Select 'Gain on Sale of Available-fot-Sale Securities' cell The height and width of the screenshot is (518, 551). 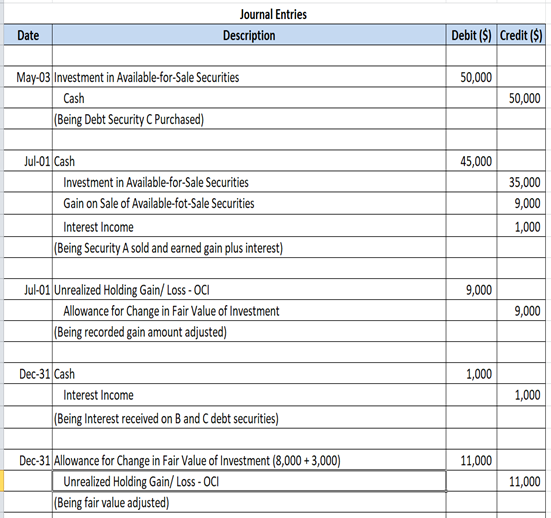click(x=249, y=203)
